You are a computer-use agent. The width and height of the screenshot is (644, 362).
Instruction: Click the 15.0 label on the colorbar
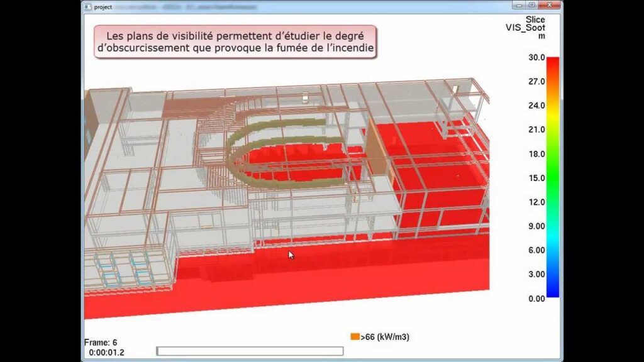pyautogui.click(x=536, y=178)
